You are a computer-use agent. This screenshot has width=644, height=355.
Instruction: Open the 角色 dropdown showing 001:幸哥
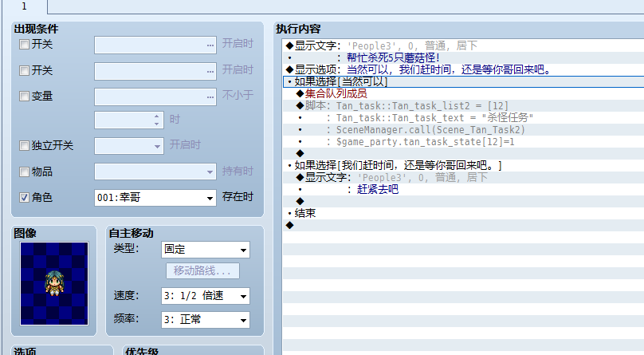(x=155, y=198)
